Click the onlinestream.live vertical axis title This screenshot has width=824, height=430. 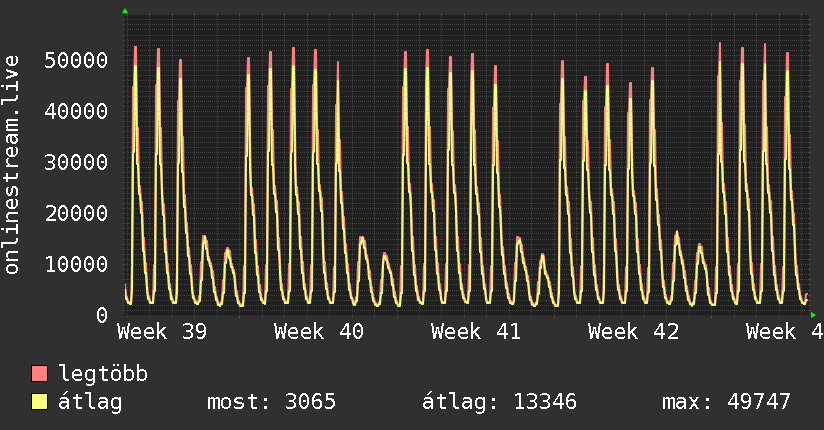click(x=11, y=165)
